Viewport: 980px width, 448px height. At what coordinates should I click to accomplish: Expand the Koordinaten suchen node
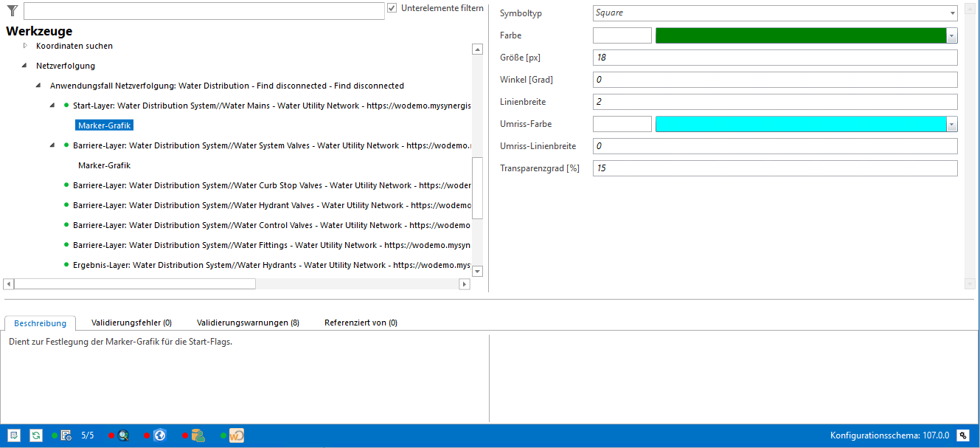(25, 46)
